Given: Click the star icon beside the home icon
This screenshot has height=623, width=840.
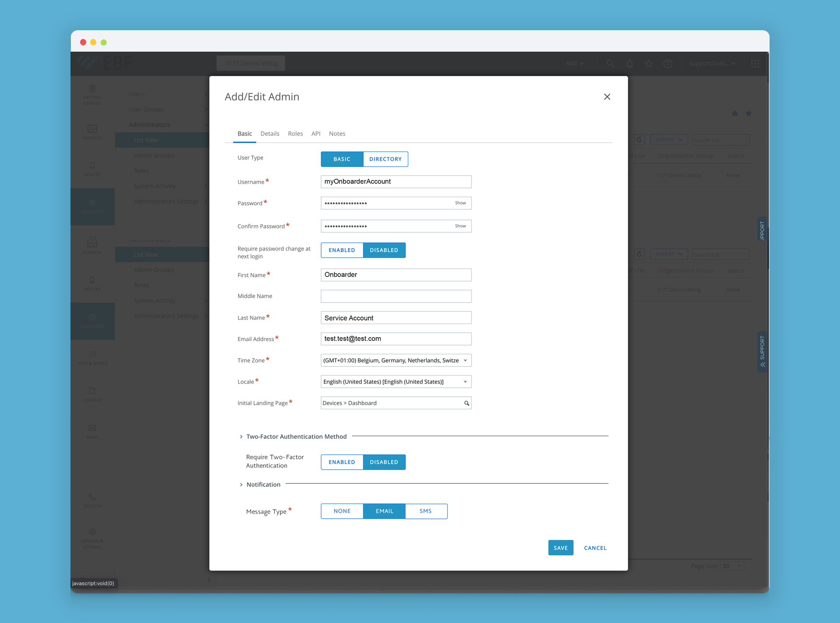Looking at the screenshot, I should tap(749, 113).
